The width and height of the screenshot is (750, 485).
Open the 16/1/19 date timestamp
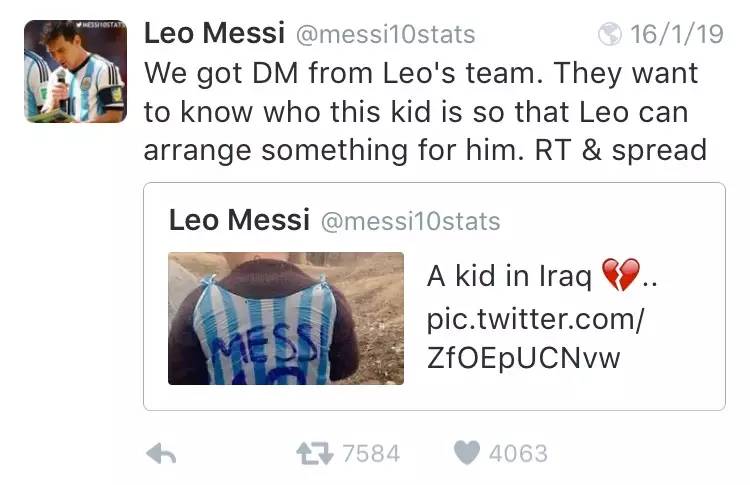coord(676,35)
